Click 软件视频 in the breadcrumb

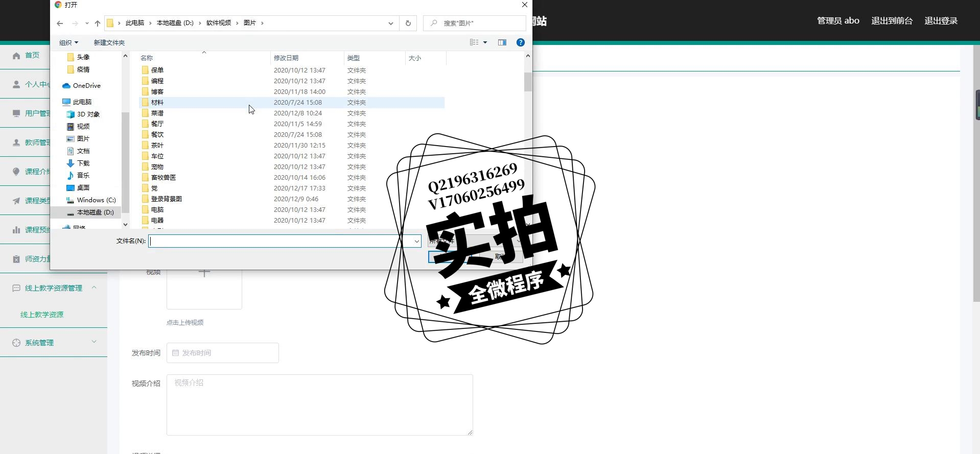[219, 23]
